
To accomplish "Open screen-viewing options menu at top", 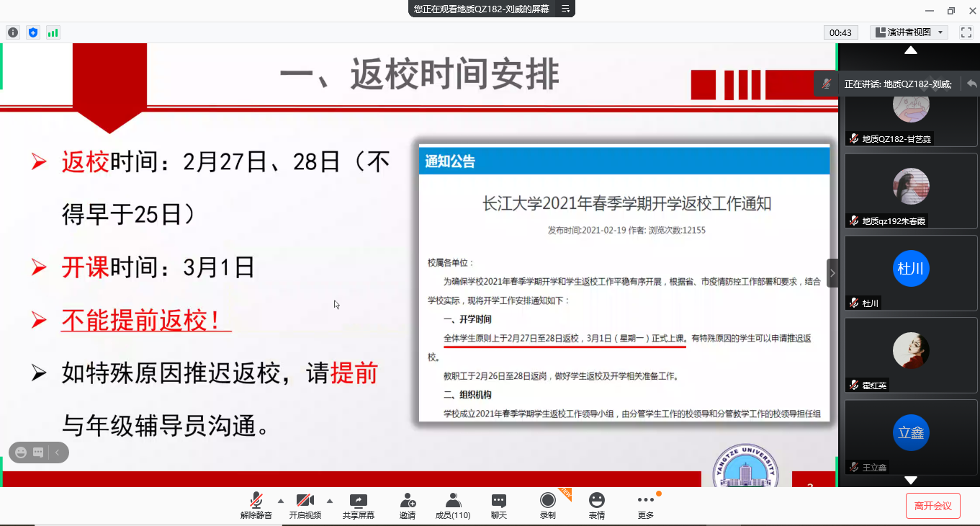I will tap(565, 9).
